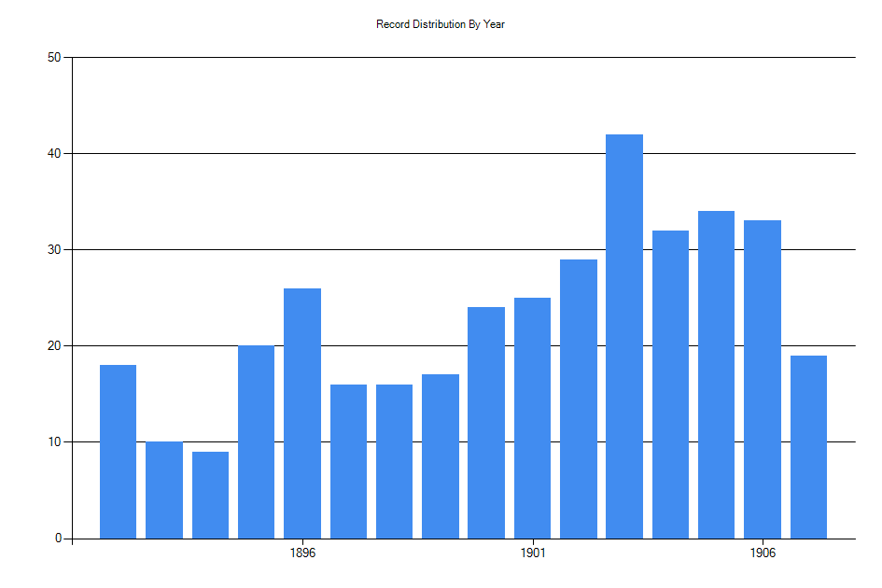Image resolution: width=882 pixels, height=588 pixels.
Task: Click the 1905 bar with value 34
Action: [716, 374]
